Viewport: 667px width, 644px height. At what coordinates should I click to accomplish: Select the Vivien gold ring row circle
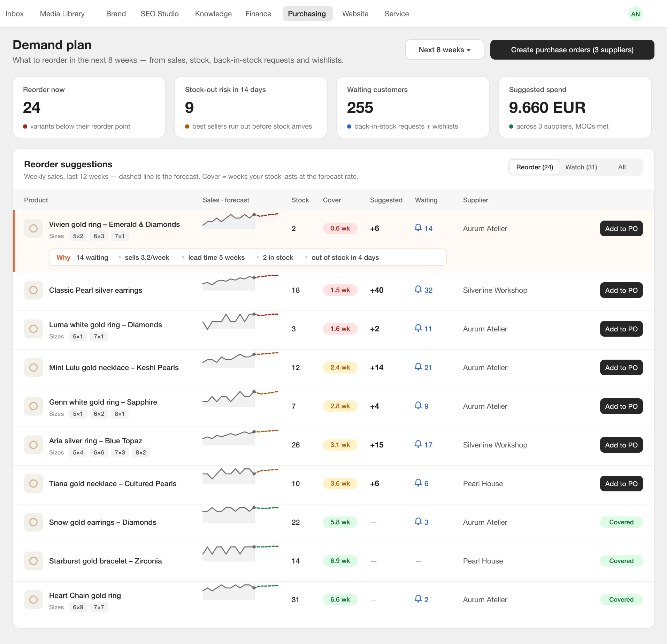tap(33, 228)
